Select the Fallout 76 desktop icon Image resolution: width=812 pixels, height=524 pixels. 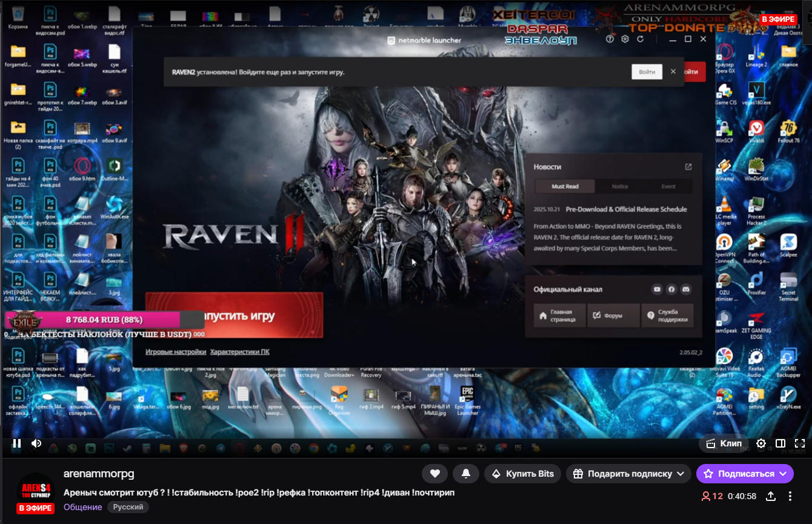pyautogui.click(x=788, y=131)
